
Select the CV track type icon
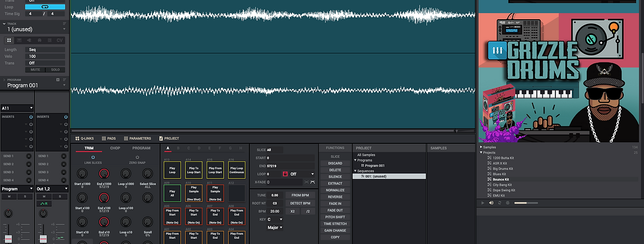60,40
